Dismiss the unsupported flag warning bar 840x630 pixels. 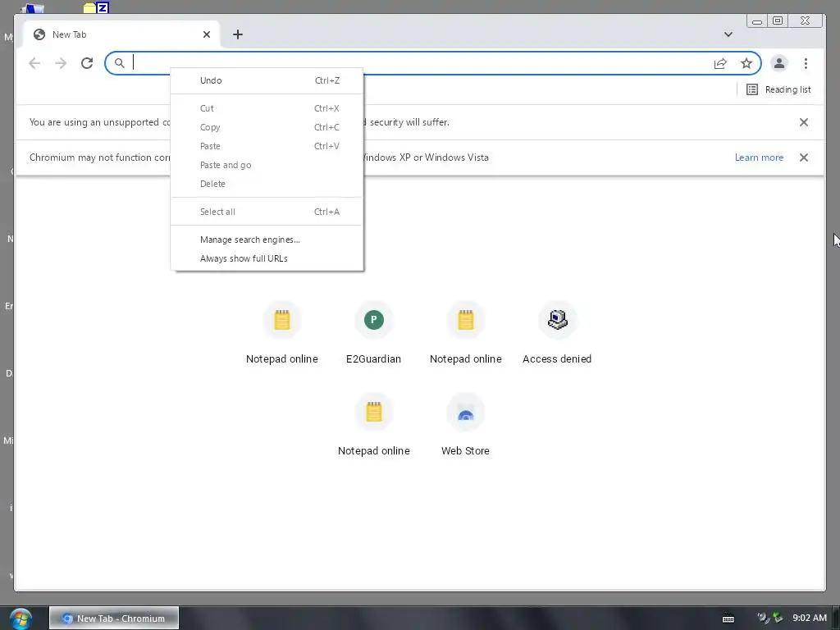click(804, 122)
